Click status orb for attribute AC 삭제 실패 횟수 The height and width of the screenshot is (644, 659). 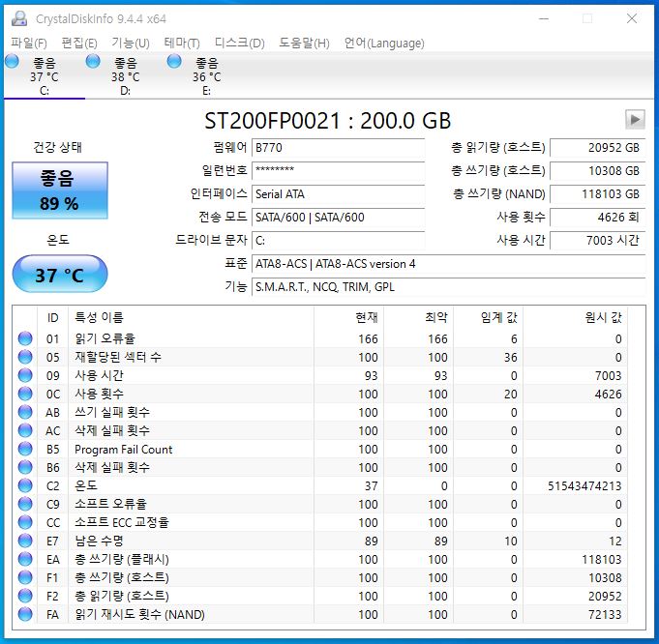click(25, 430)
